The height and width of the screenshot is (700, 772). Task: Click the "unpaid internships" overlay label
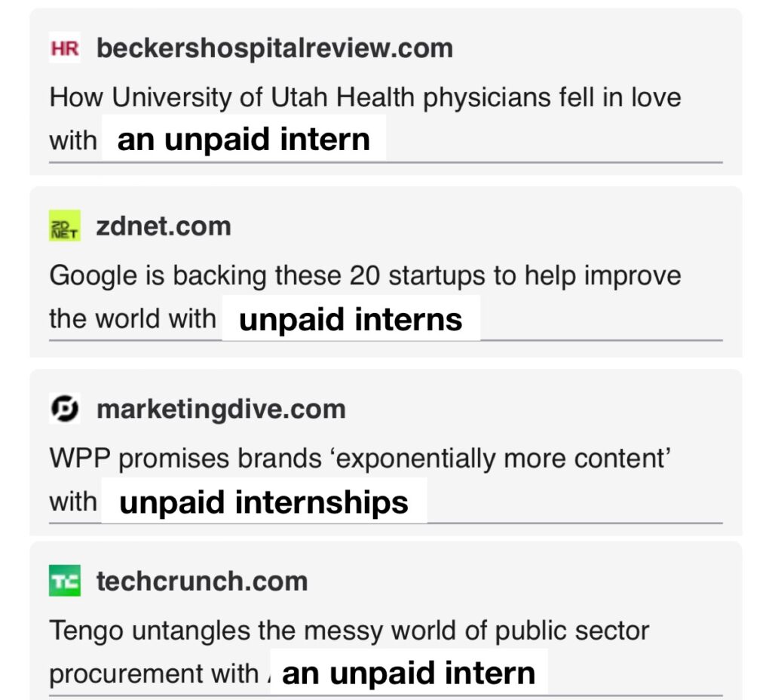[264, 502]
